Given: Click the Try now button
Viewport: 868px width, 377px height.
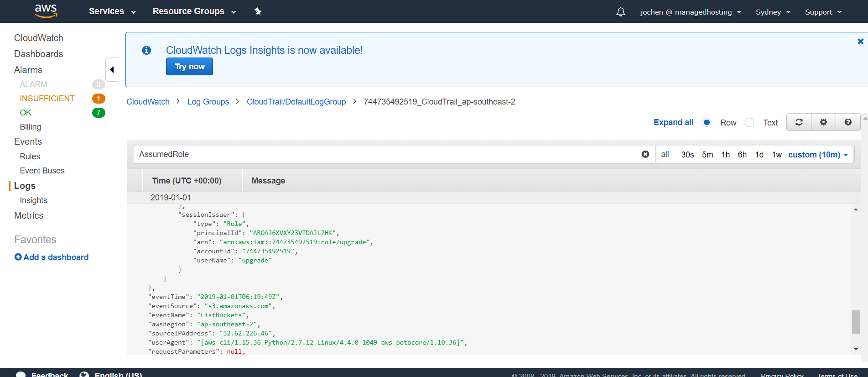Looking at the screenshot, I should [189, 67].
